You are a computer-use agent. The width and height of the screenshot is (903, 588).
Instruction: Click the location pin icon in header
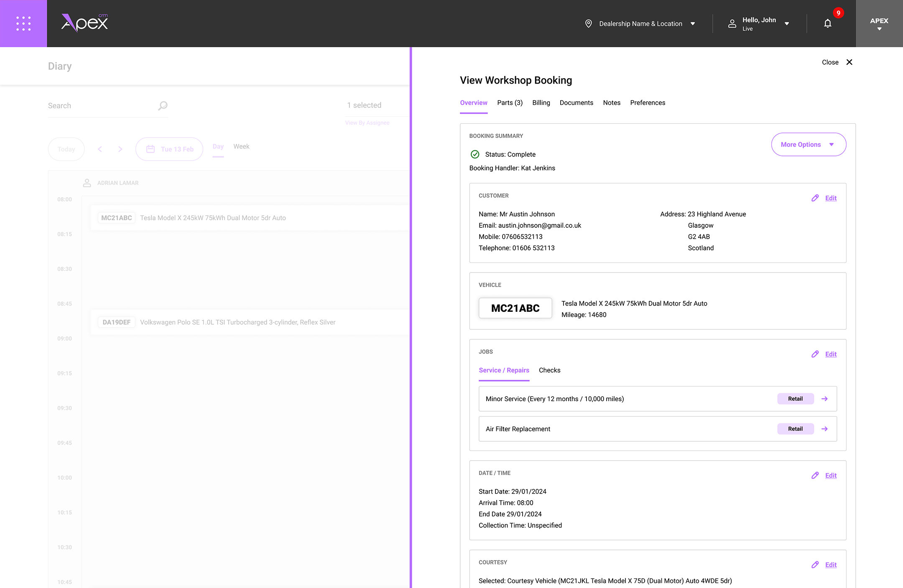click(588, 23)
